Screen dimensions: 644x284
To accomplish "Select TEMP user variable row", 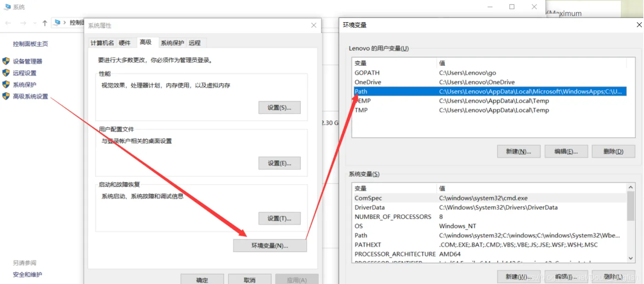I will pyautogui.click(x=490, y=101).
